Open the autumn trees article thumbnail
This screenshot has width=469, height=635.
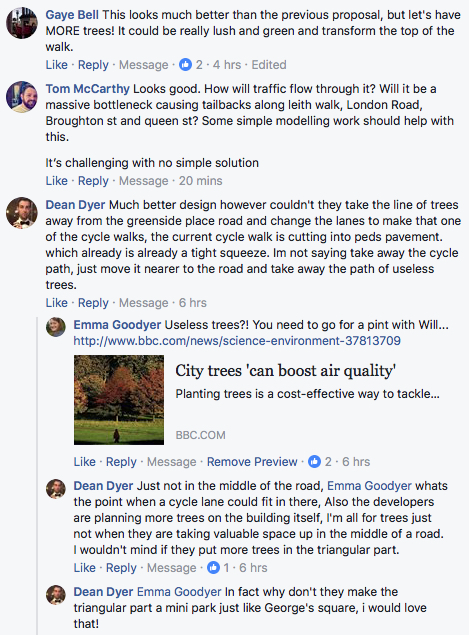(x=119, y=400)
